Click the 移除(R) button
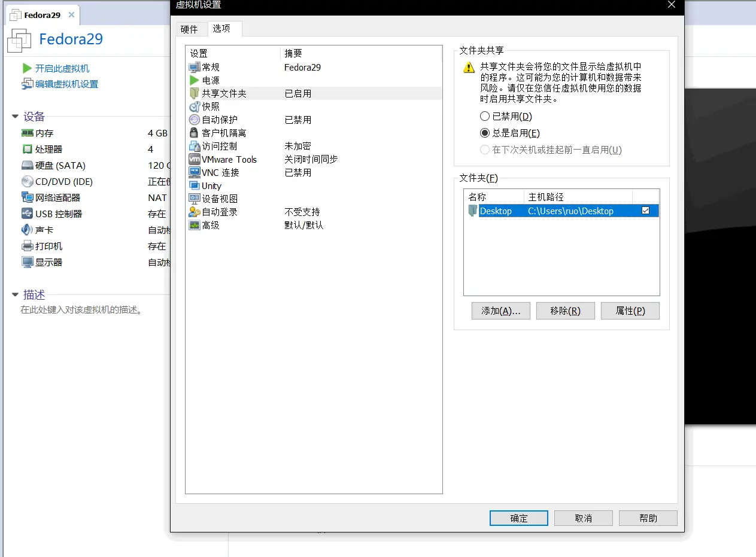 pyautogui.click(x=566, y=311)
